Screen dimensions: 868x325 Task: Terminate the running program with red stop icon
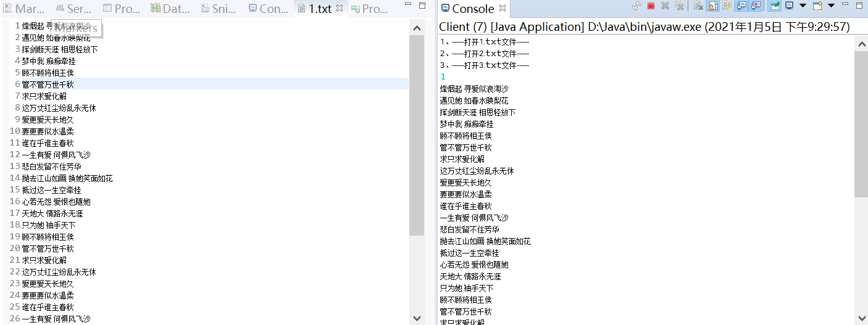pyautogui.click(x=651, y=6)
